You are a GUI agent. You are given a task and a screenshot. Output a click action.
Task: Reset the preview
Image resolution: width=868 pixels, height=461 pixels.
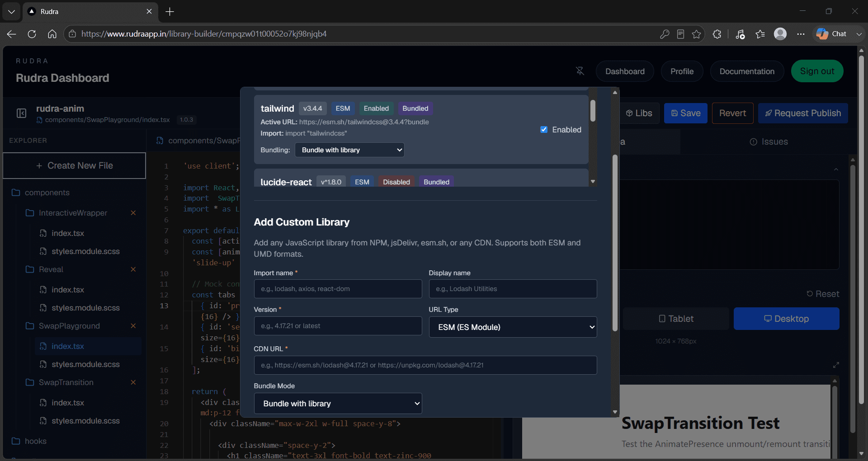(x=823, y=294)
